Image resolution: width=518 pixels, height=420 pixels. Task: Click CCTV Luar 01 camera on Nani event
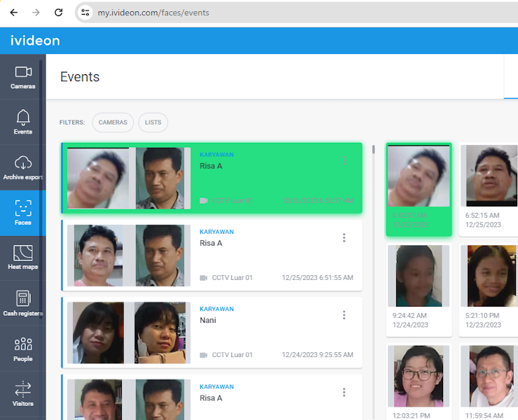point(232,355)
